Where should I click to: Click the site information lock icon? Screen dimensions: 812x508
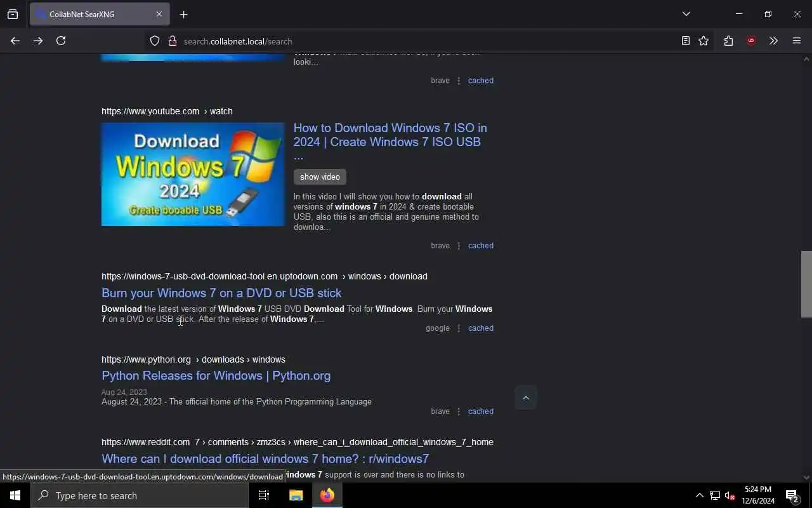[x=172, y=41]
